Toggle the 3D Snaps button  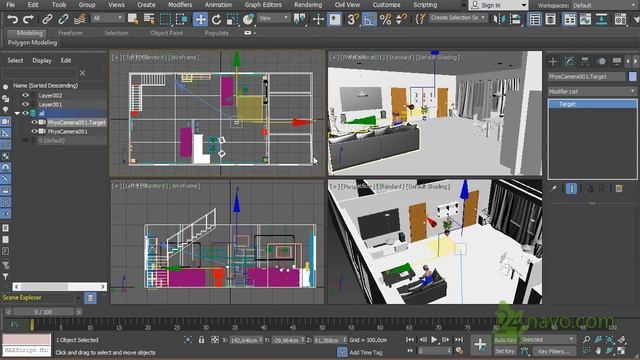(x=353, y=19)
